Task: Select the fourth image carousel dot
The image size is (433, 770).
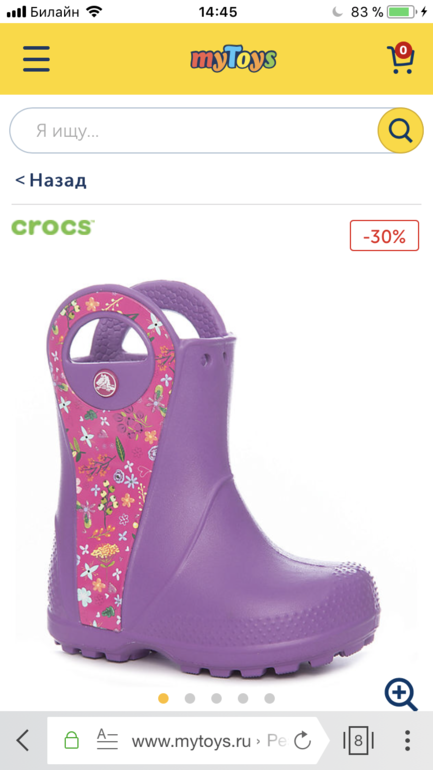Action: (x=243, y=698)
